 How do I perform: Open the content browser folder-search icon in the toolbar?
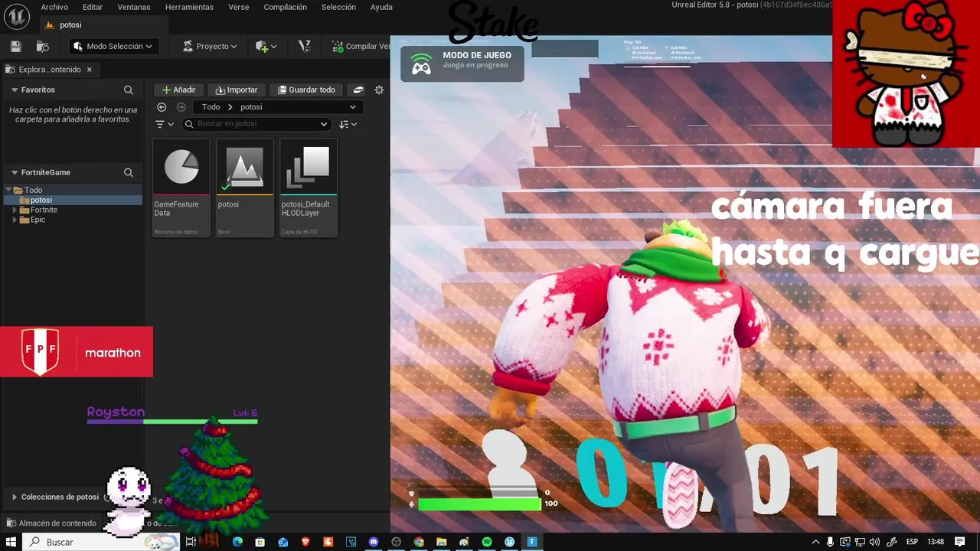point(43,47)
